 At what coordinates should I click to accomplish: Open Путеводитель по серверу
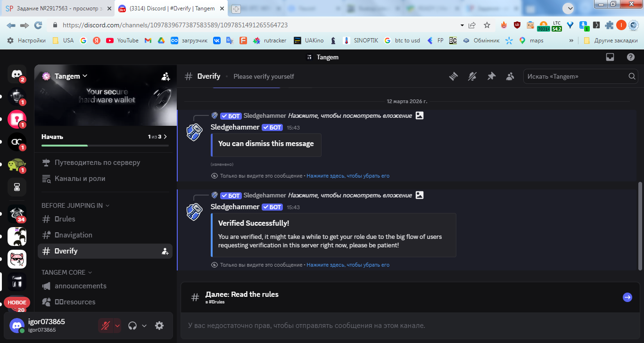(105, 163)
